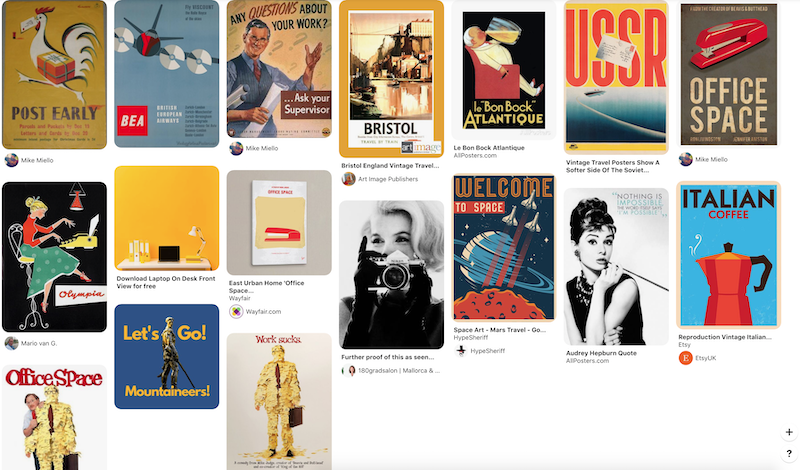Click the Wayfair.com profile avatar icon

[236, 311]
